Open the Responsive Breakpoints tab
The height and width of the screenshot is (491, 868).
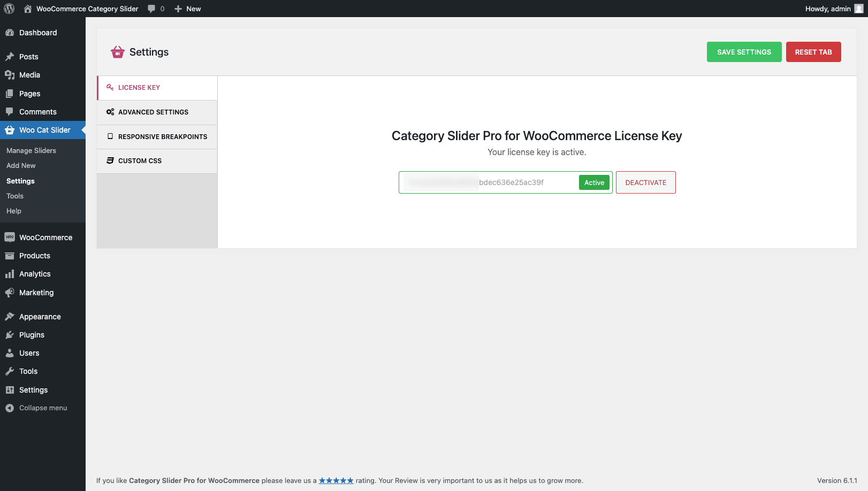pyautogui.click(x=162, y=137)
